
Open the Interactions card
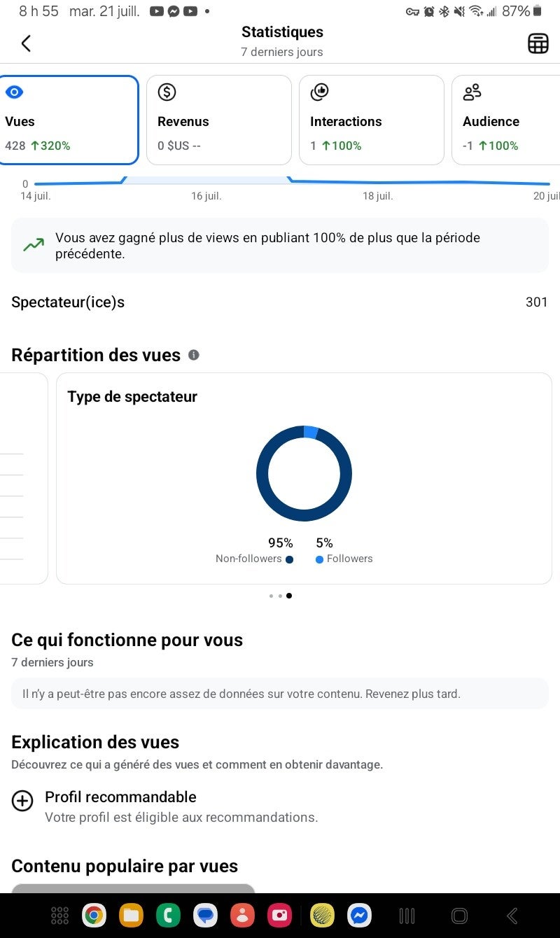pos(371,120)
